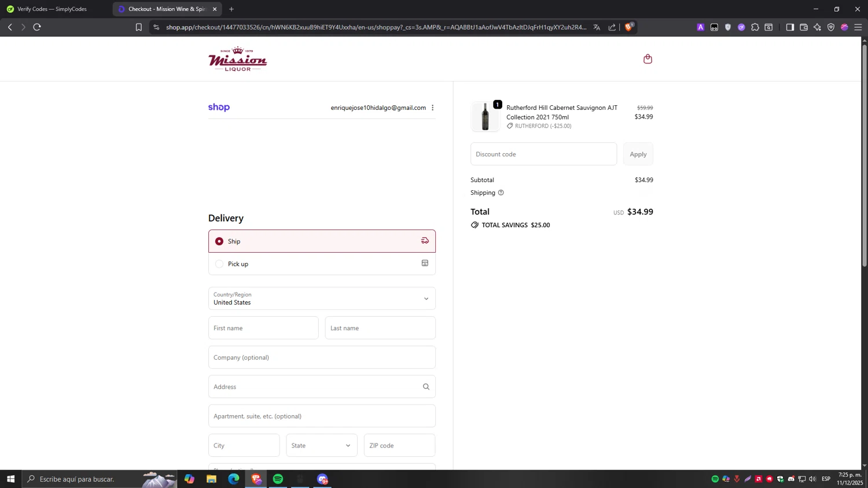
Task: Click the Discord tray icon
Action: 791,479
